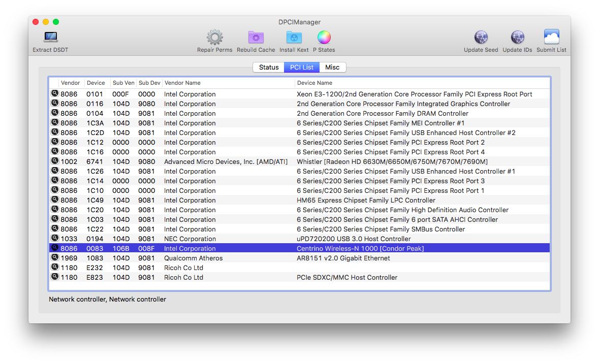The height and width of the screenshot is (364, 599).
Task: Open the Install Kext folder icon
Action: tap(294, 38)
